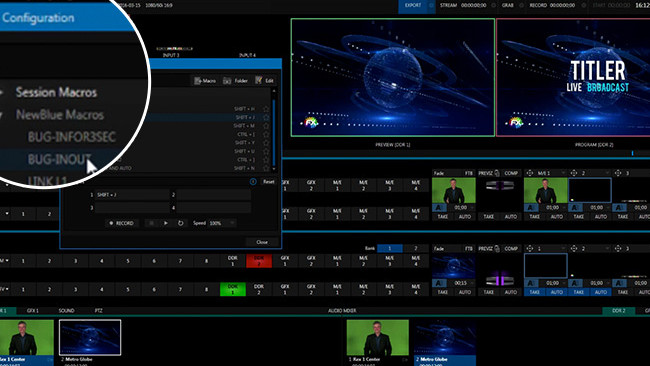Click the Preview DDR 1 monitor
This screenshot has width=650, height=366.
(x=393, y=77)
